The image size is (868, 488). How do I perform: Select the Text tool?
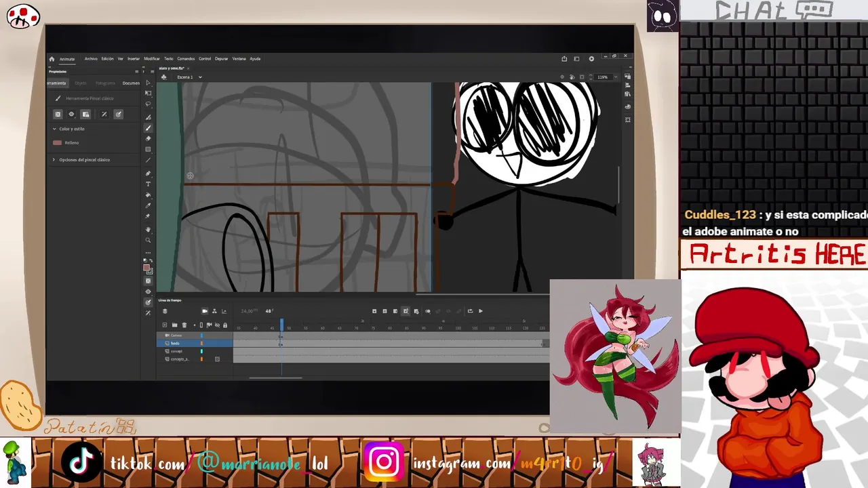pyautogui.click(x=148, y=184)
